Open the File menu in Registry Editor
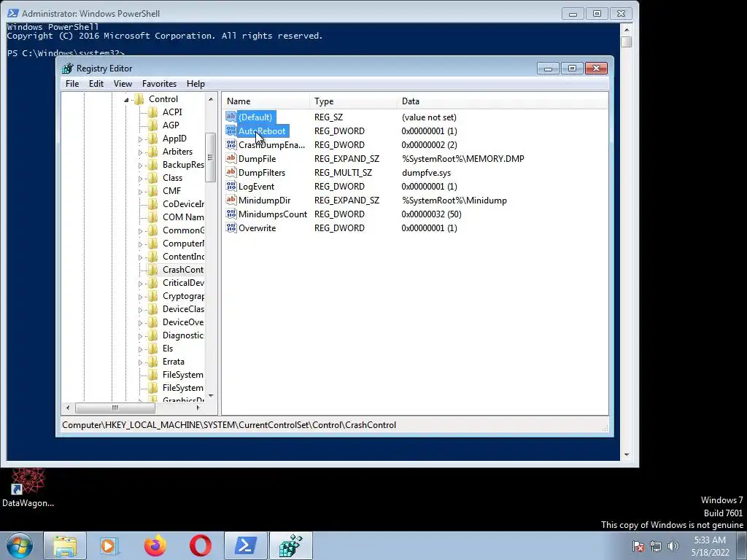Image resolution: width=747 pixels, height=560 pixels. (x=72, y=84)
